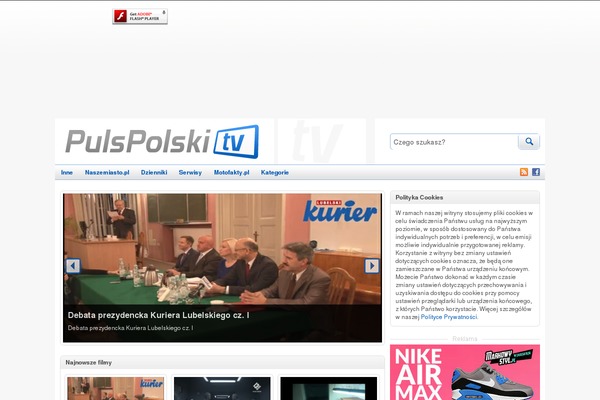Open first Kurier video thumbnail in Najnowsze filmy
Screen dimensions: 600x400
(116, 389)
